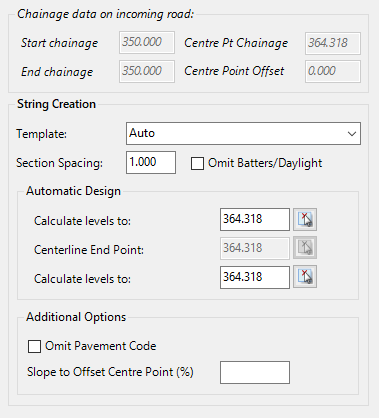The width and height of the screenshot is (379, 418).
Task: Click the Template: label
Action: (x=42, y=134)
